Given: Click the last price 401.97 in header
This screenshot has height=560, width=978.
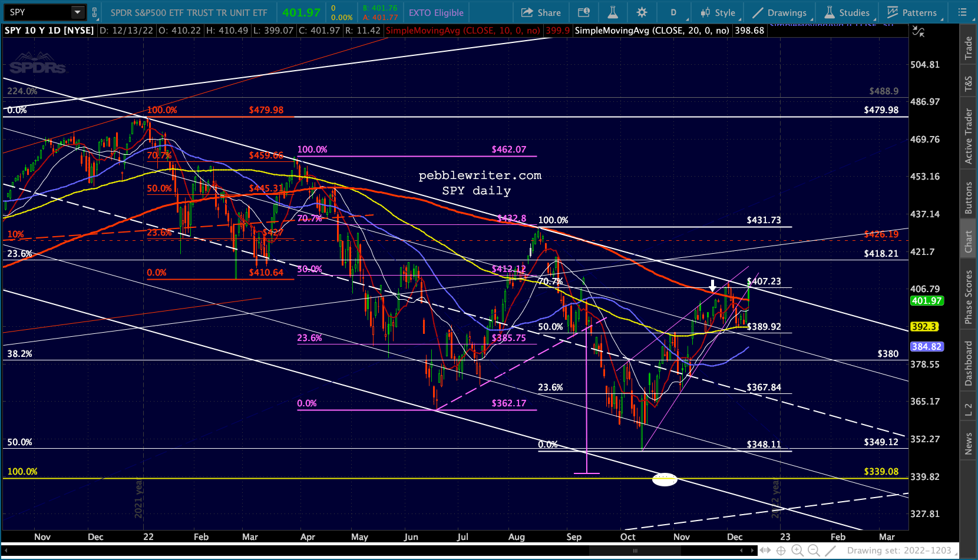Looking at the screenshot, I should pyautogui.click(x=301, y=12).
